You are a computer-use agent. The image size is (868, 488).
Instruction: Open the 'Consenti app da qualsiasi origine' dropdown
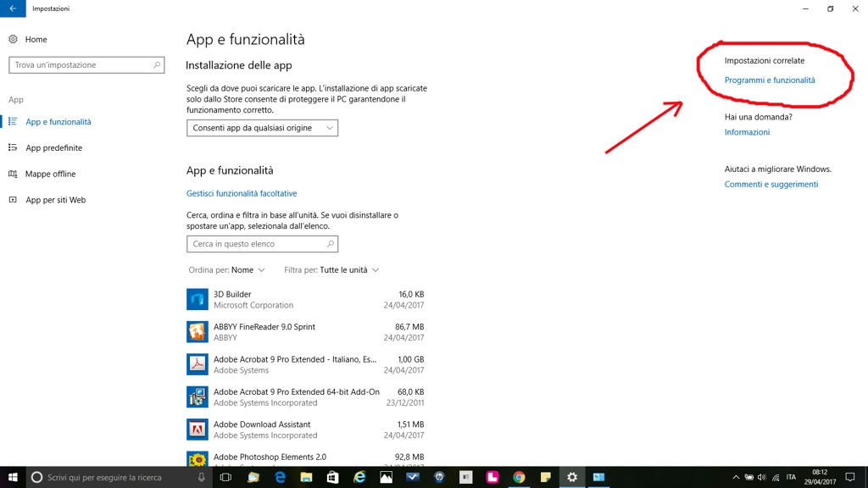pyautogui.click(x=262, y=128)
